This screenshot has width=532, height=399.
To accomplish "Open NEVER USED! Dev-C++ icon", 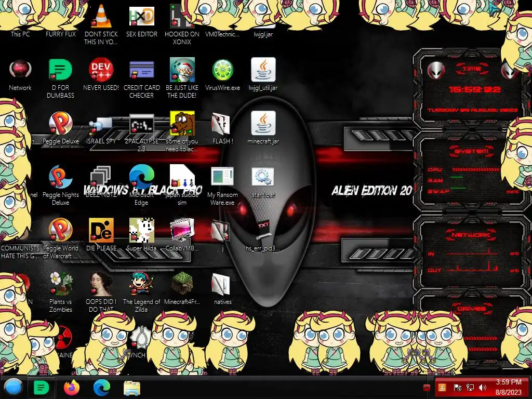I will pyautogui.click(x=101, y=70).
